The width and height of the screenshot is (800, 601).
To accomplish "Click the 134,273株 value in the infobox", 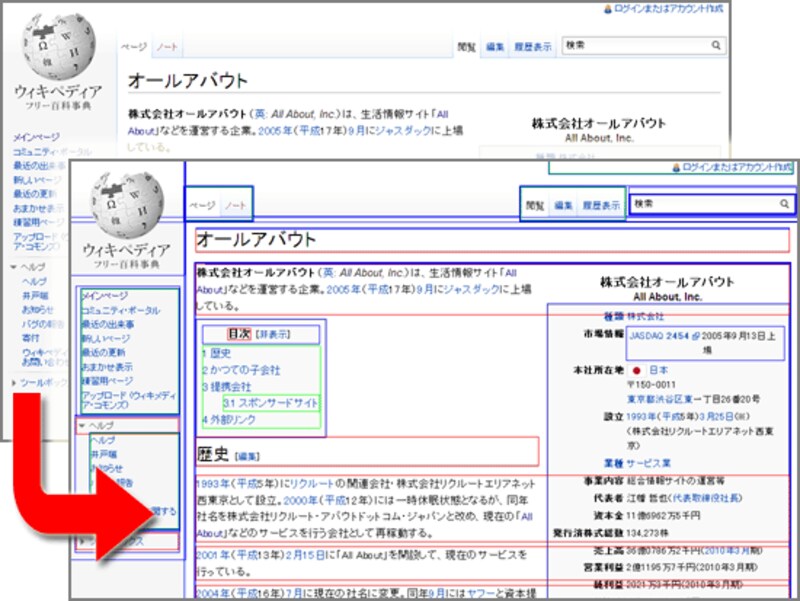I will [647, 533].
